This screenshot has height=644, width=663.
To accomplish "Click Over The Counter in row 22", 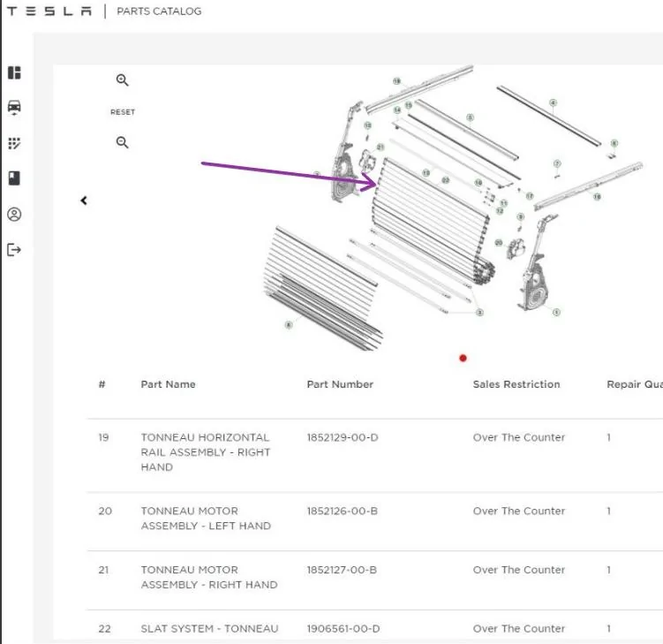I will point(519,629).
